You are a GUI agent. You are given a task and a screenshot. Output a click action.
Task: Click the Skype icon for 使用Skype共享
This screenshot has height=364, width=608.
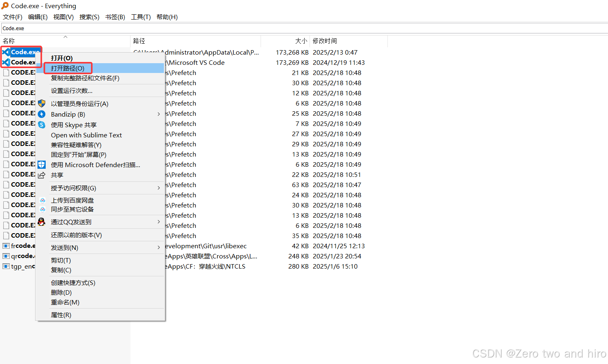(x=41, y=125)
